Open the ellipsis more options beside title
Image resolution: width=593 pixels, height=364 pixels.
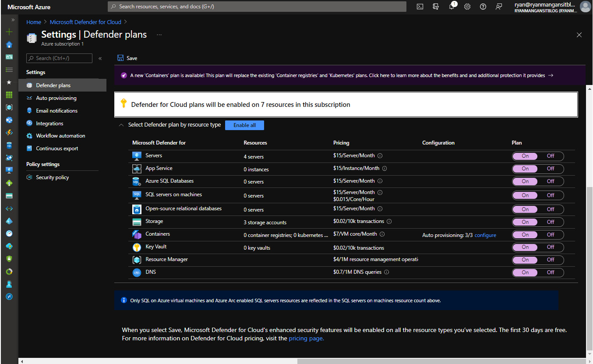159,35
